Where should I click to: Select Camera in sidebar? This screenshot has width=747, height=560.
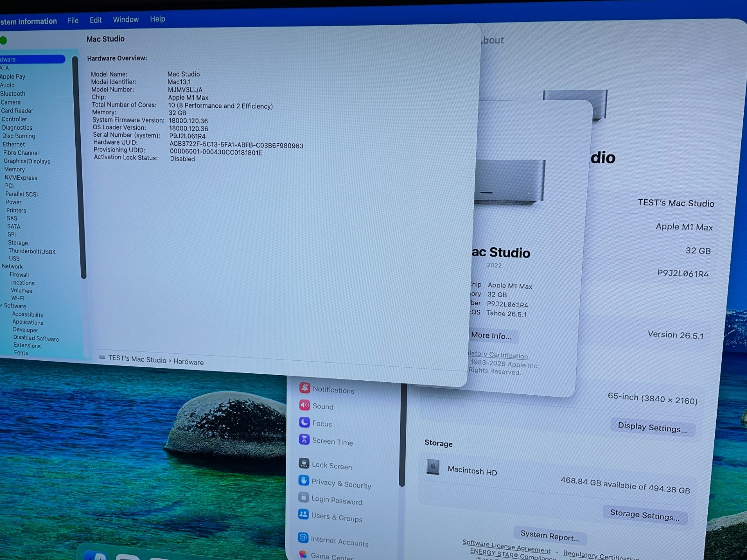(x=10, y=102)
